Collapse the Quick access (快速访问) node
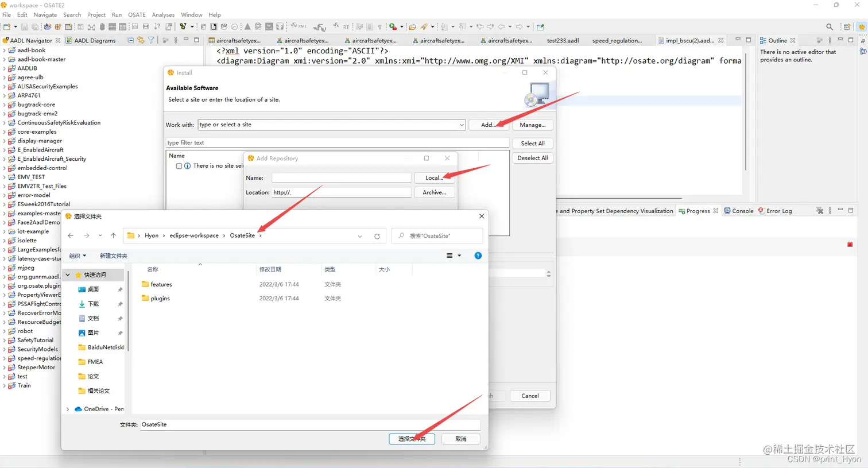 pyautogui.click(x=68, y=275)
